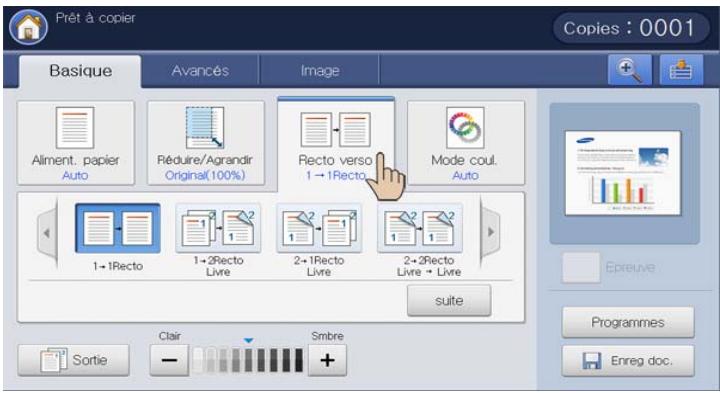Viewport: 720px width, 393px height.
Task: Show next duplex options with right arrow
Action: click(x=490, y=232)
